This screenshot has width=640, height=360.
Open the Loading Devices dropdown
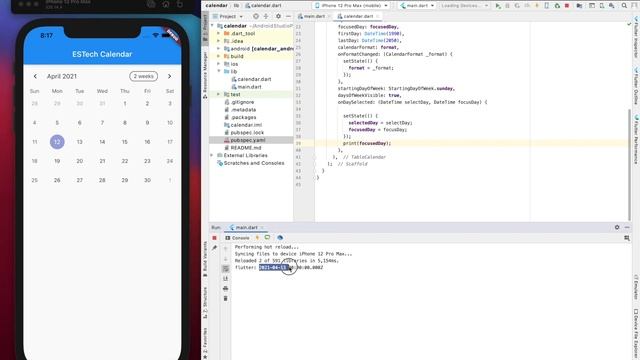point(464,6)
